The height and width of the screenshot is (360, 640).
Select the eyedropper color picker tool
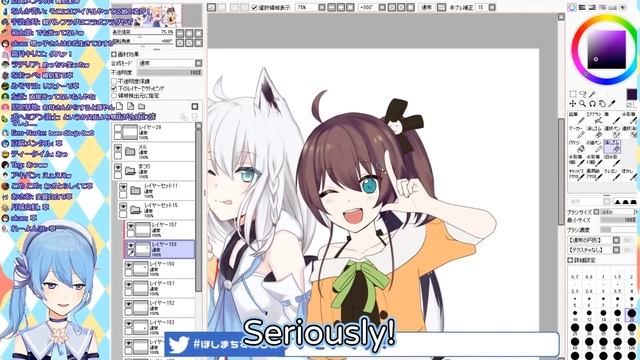(x=612, y=104)
